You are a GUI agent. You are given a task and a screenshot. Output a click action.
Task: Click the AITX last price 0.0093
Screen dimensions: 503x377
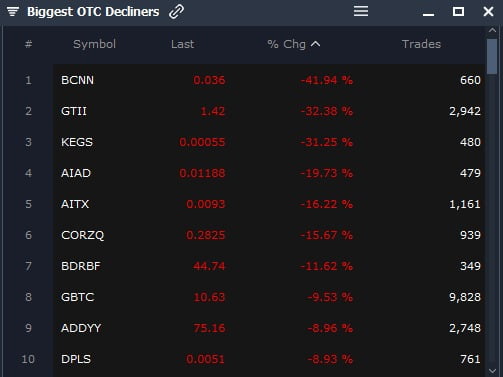206,204
